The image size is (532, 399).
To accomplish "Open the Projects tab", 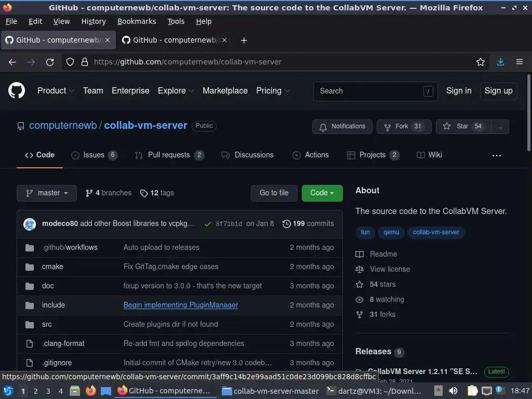I will coord(373,155).
